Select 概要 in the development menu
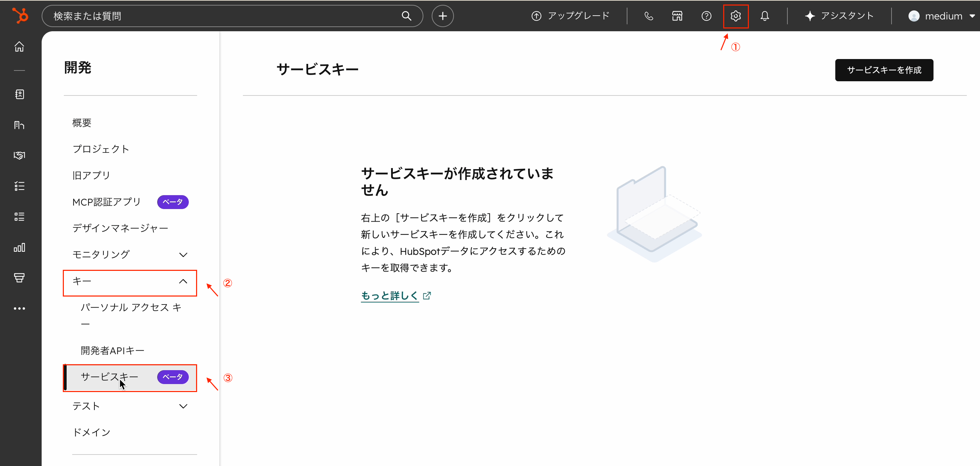 130,123
